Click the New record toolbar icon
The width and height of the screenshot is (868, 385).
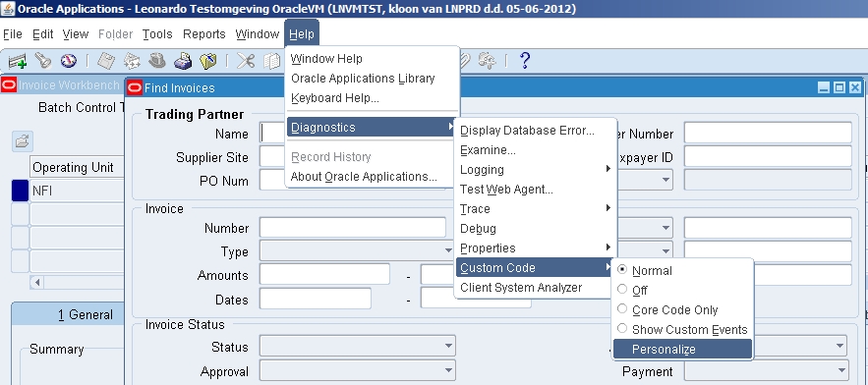[x=17, y=61]
